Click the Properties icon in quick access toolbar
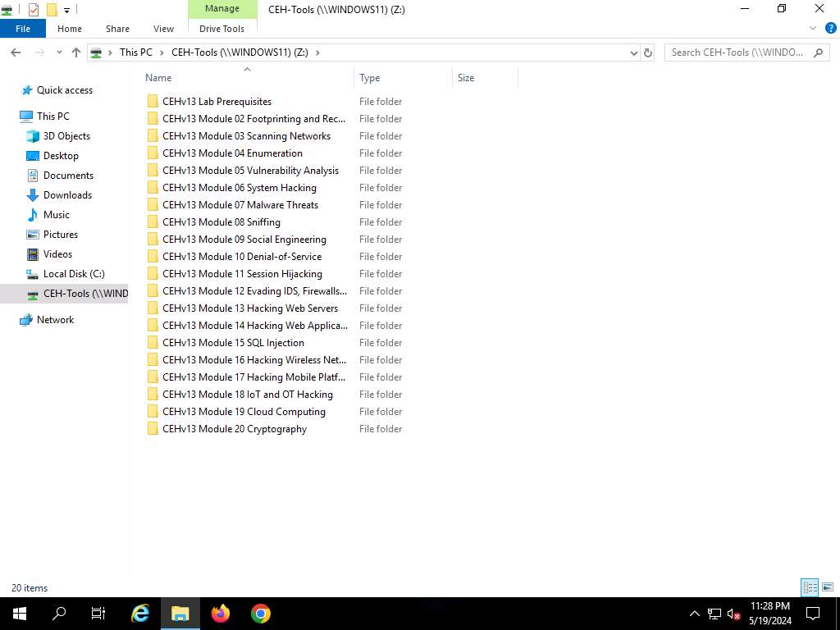The image size is (840, 630). pyautogui.click(x=34, y=10)
